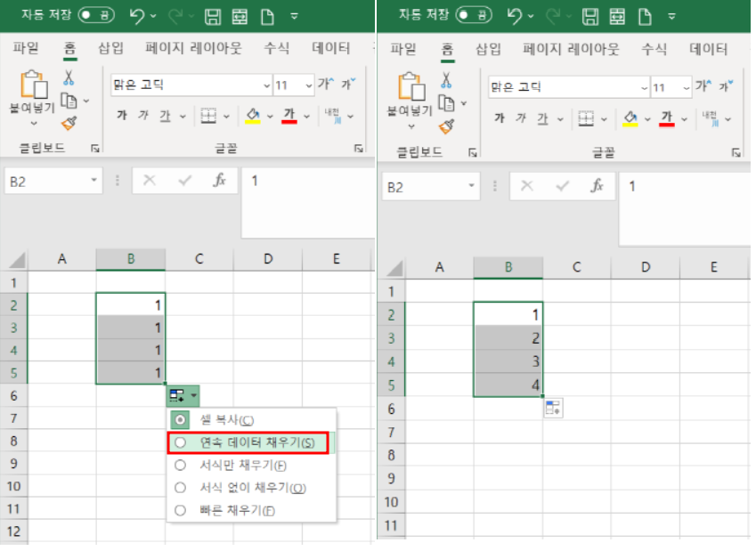Toggle Bold (가) in left window ribbon
Image resolution: width=756 pixels, height=551 pixels.
tap(122, 115)
